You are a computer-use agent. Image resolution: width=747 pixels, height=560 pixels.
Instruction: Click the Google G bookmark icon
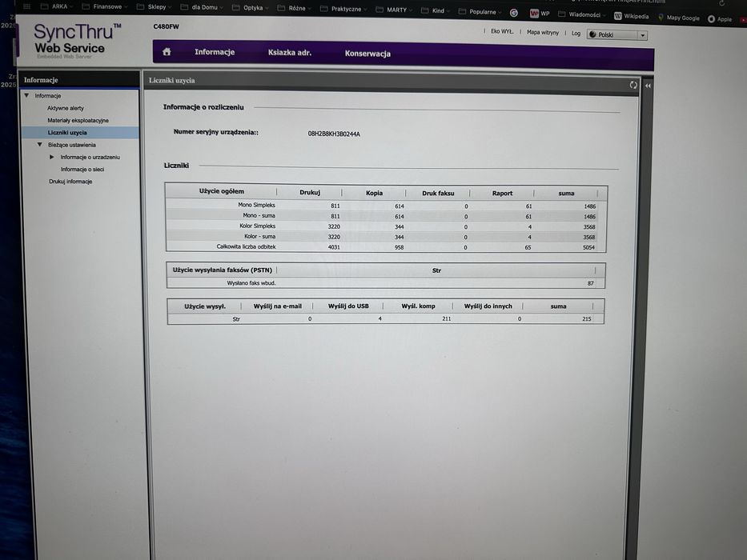click(513, 13)
